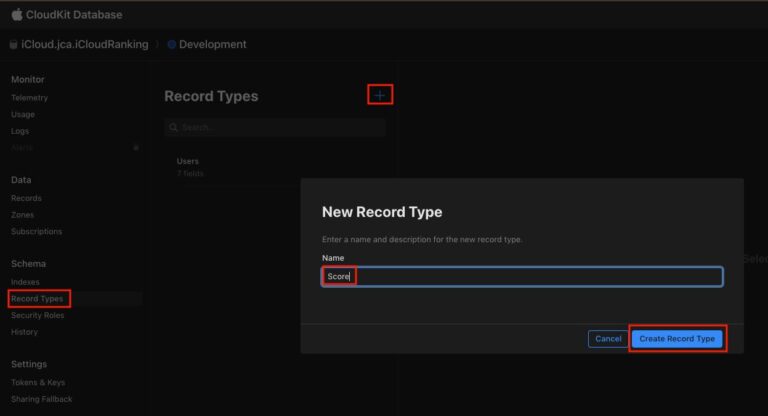Select the Users record type row
The image size is (768, 416).
275,167
